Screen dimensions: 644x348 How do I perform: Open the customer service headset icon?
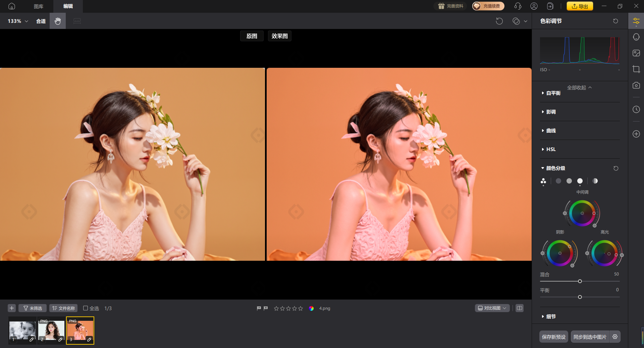coord(518,6)
